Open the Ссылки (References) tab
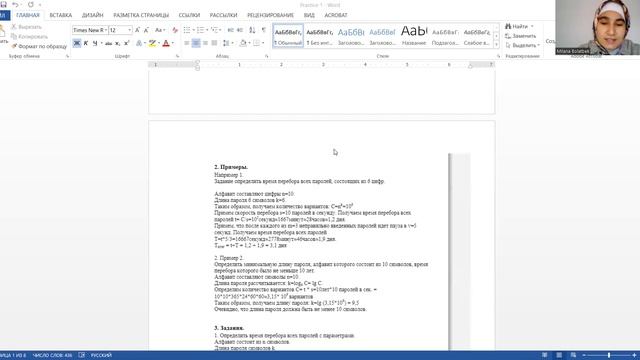 point(189,16)
